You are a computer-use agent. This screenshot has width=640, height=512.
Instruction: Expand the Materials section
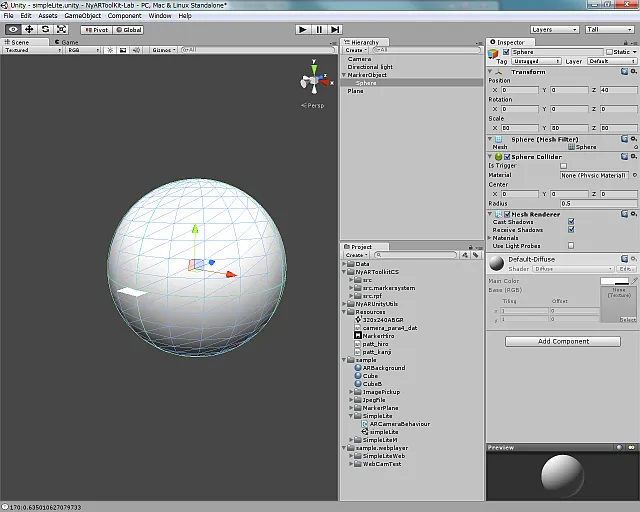[490, 238]
